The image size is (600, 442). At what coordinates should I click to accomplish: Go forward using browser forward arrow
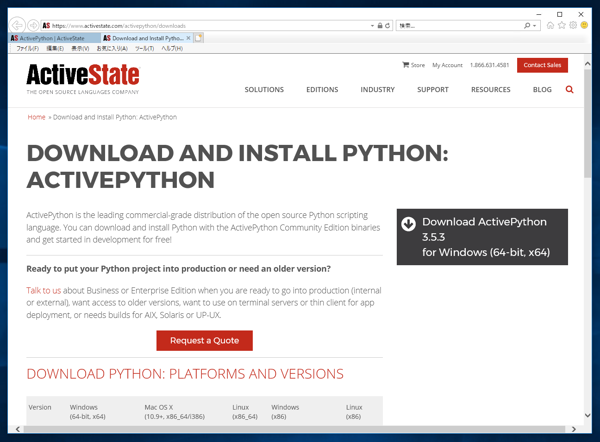click(x=33, y=26)
